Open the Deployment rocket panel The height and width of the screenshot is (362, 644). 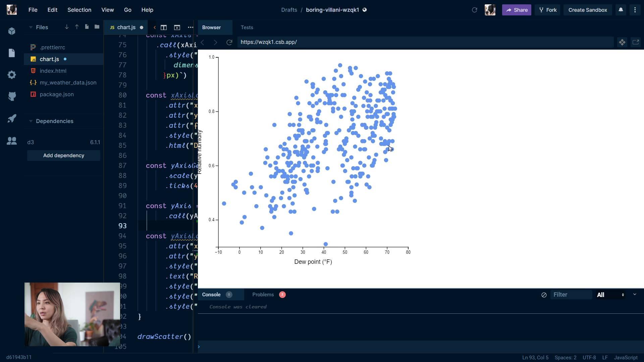pyautogui.click(x=12, y=119)
